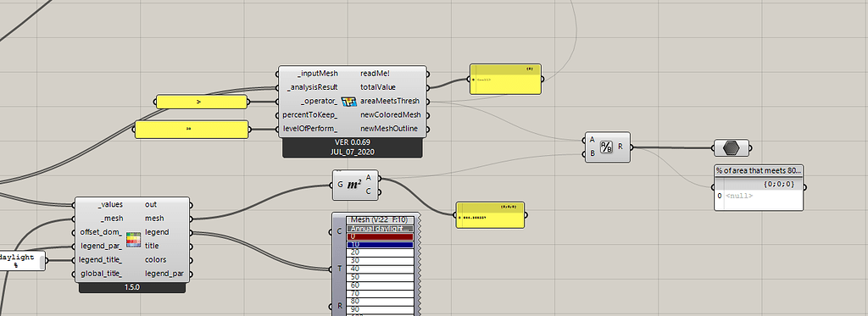The height and width of the screenshot is (316, 868).
Task: Click the '70' list row
Action: point(381,293)
